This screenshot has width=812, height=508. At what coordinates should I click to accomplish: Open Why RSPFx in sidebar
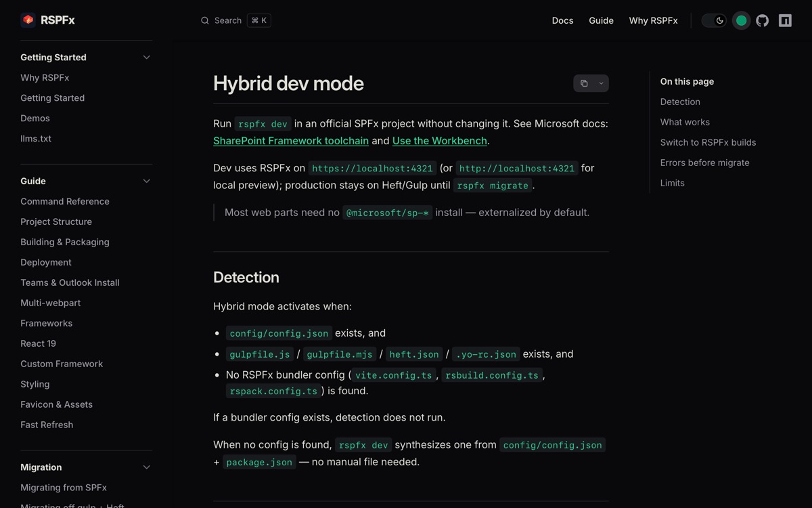coord(45,78)
